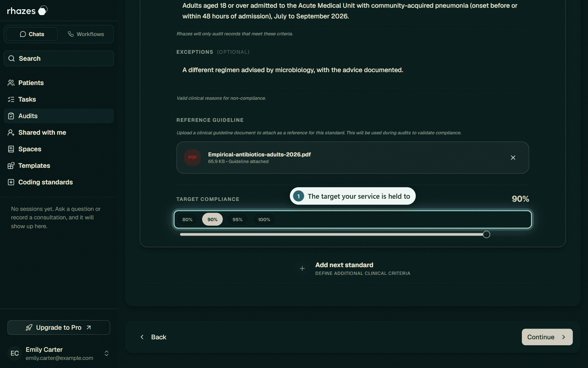Expand the Emily Carter account menu
This screenshot has width=588, height=368.
click(x=107, y=353)
